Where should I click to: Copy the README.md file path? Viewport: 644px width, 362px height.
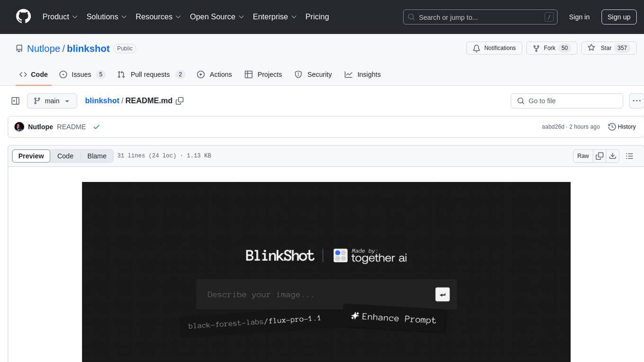click(180, 101)
